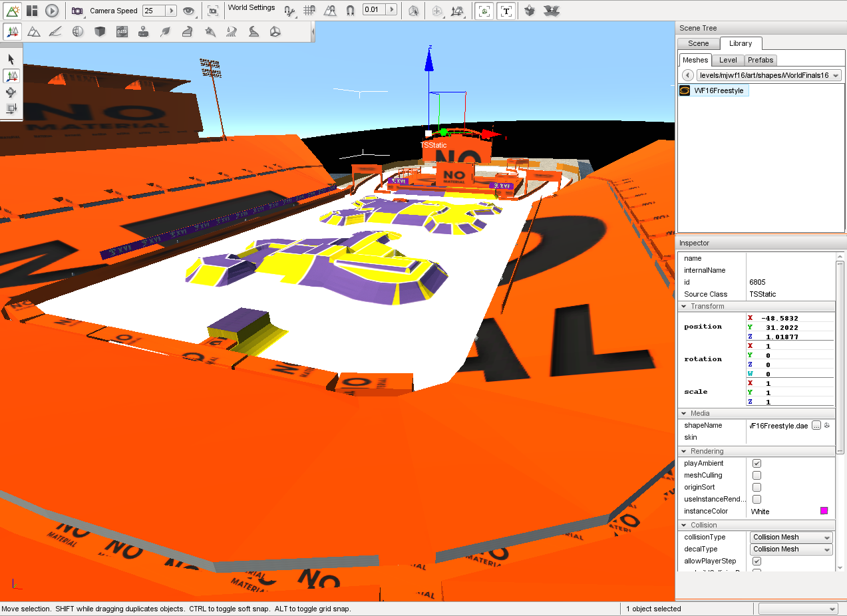Toggle terrain snapping icon
847x616 pixels.
[331, 11]
